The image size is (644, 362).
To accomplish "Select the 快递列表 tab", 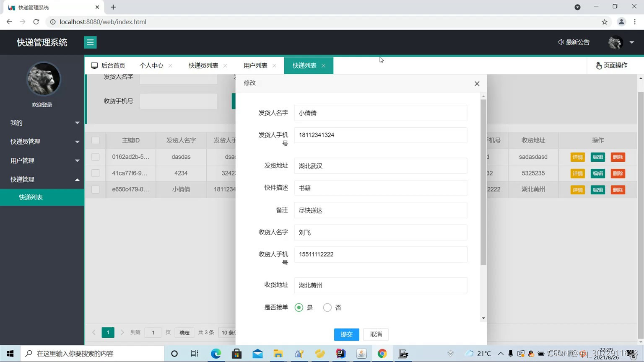I will [x=304, y=66].
